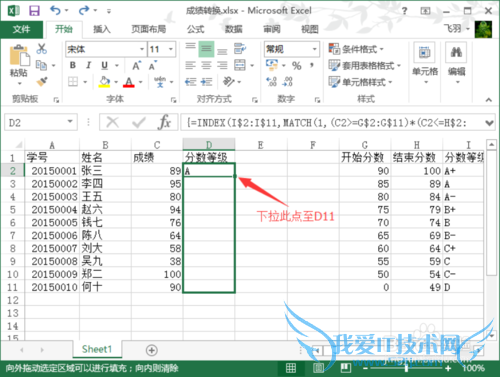
Task: Click the text Orientation icon
Action: (x=229, y=81)
